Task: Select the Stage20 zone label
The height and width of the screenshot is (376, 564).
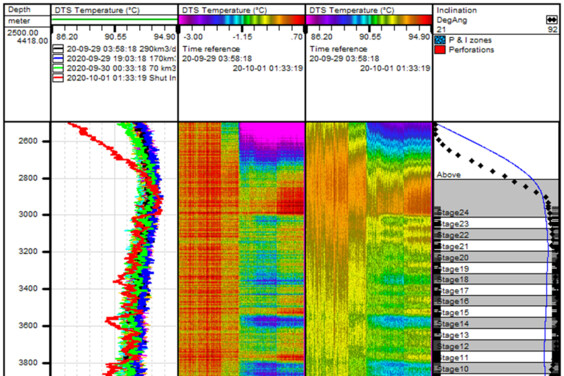Action: [452, 258]
